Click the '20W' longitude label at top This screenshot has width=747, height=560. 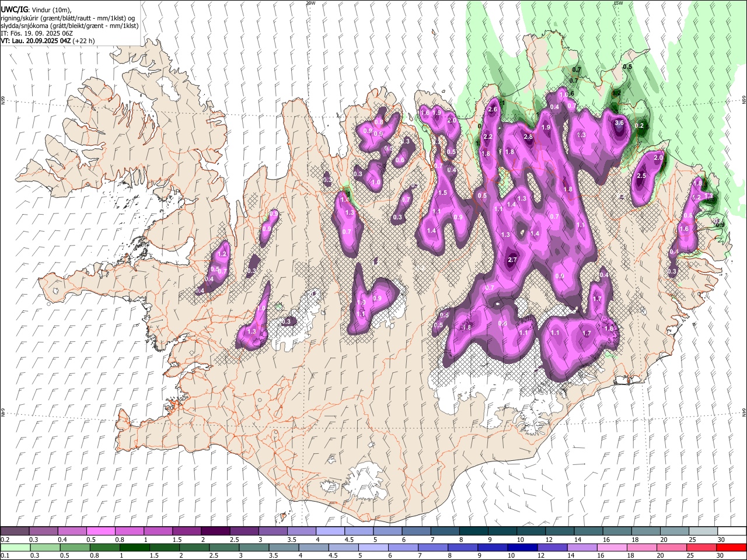click(310, 3)
